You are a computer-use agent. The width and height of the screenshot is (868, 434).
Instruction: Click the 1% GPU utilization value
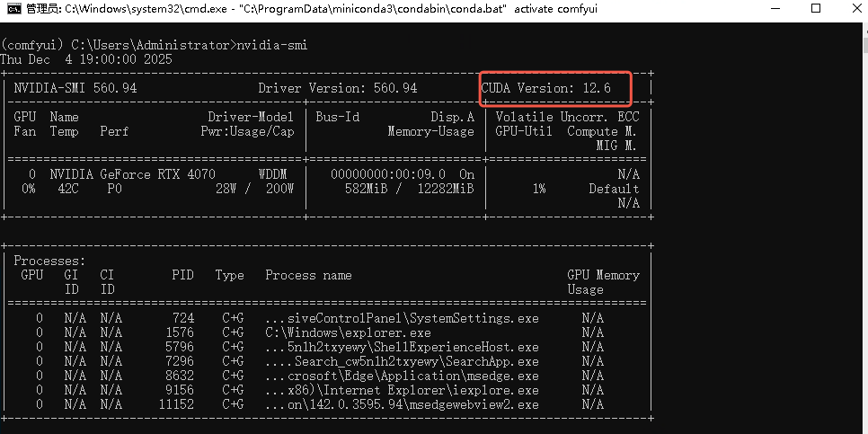(x=539, y=189)
